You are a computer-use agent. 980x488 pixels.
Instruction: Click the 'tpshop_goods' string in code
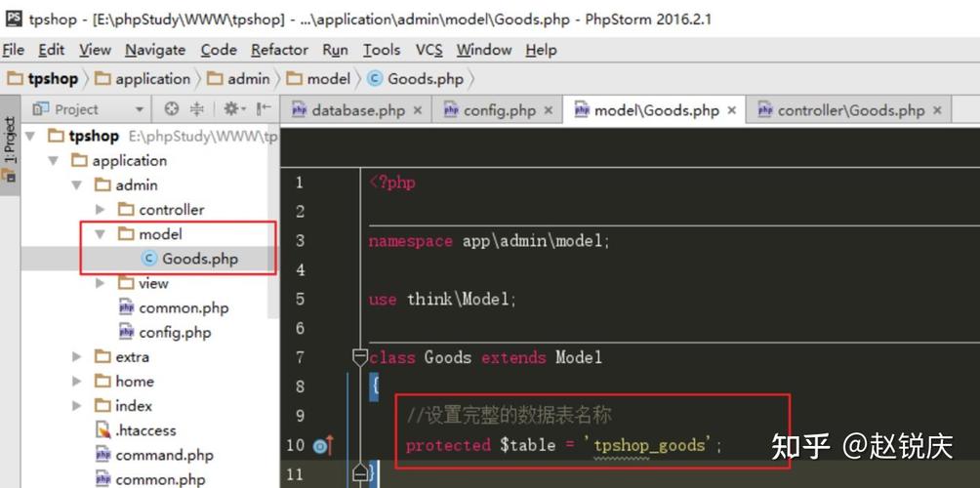pyautogui.click(x=649, y=445)
